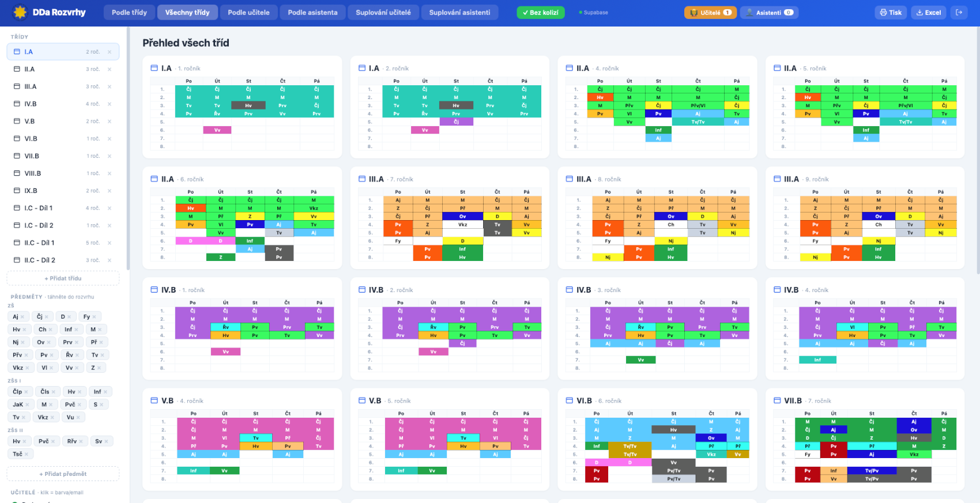The height and width of the screenshot is (503, 980).
Task: Switch to Podle třídy tab
Action: tap(129, 12)
